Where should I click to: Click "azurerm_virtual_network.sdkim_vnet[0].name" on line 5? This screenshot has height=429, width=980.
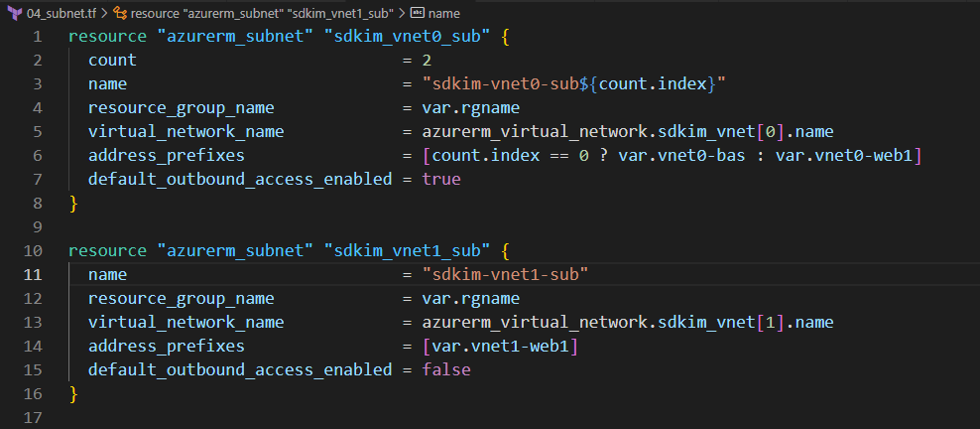coord(628,131)
